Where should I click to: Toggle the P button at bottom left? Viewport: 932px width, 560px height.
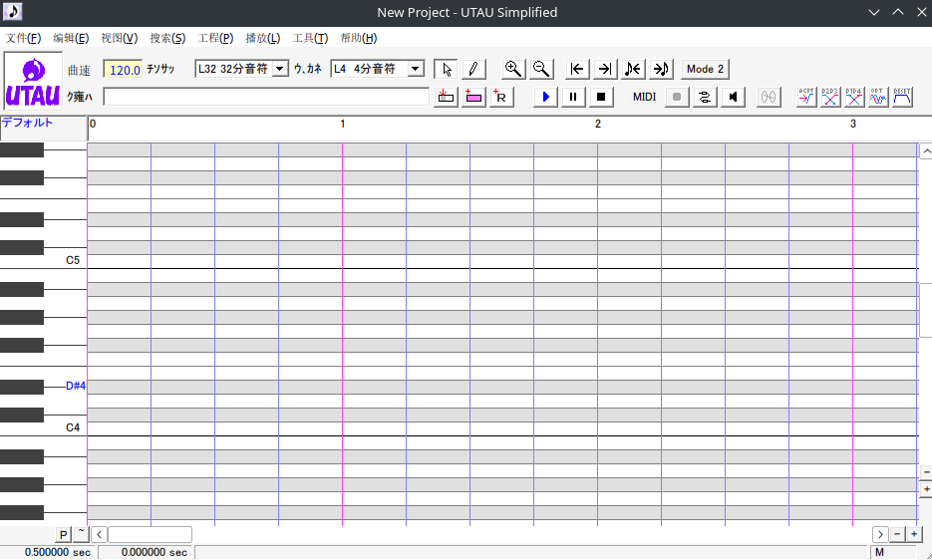63,535
